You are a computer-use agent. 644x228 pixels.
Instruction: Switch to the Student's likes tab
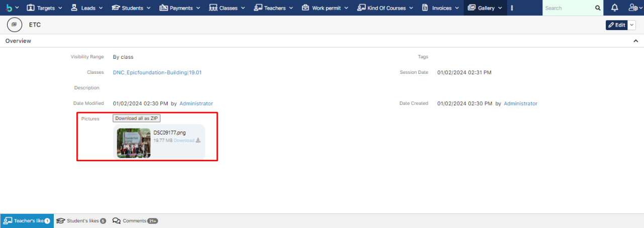[x=81, y=221]
